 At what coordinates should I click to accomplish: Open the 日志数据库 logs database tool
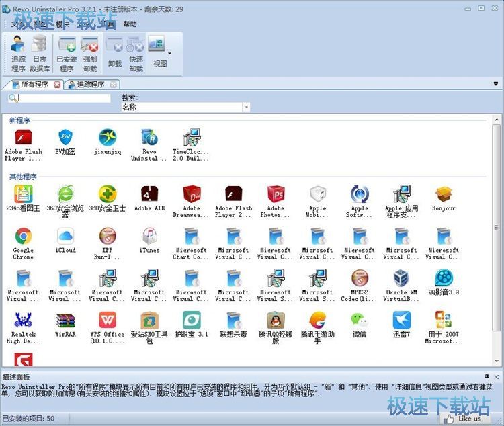coord(40,54)
